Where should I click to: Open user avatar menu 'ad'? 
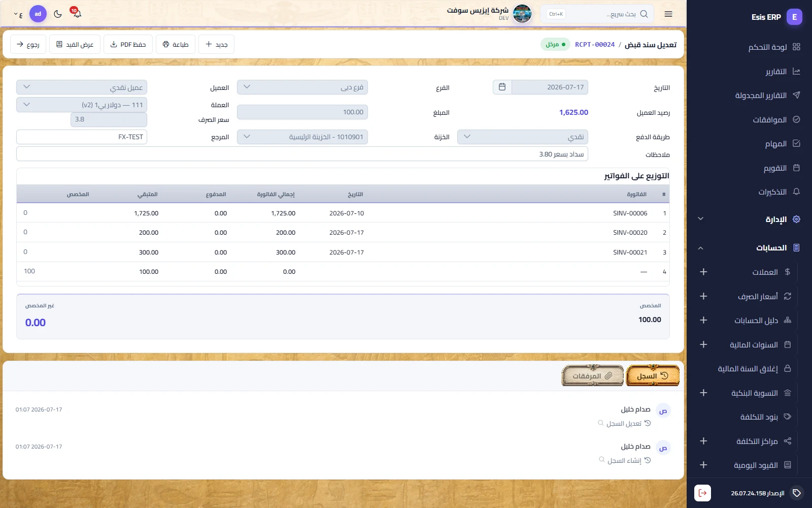(x=38, y=14)
